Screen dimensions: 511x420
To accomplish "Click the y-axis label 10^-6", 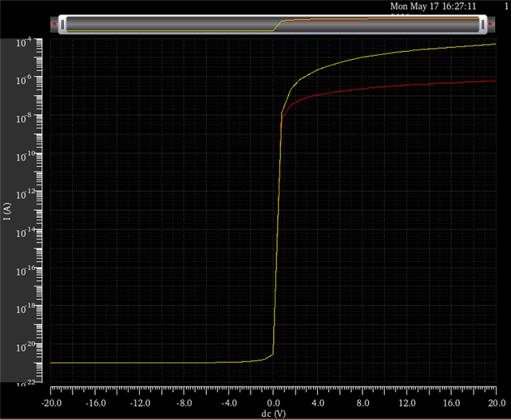I will [x=24, y=80].
